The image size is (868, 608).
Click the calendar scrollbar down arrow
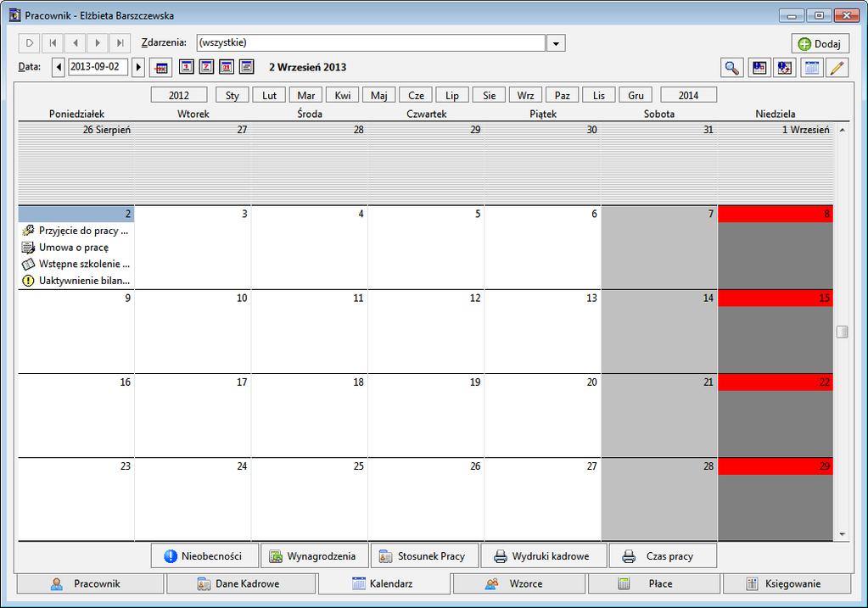(x=842, y=534)
